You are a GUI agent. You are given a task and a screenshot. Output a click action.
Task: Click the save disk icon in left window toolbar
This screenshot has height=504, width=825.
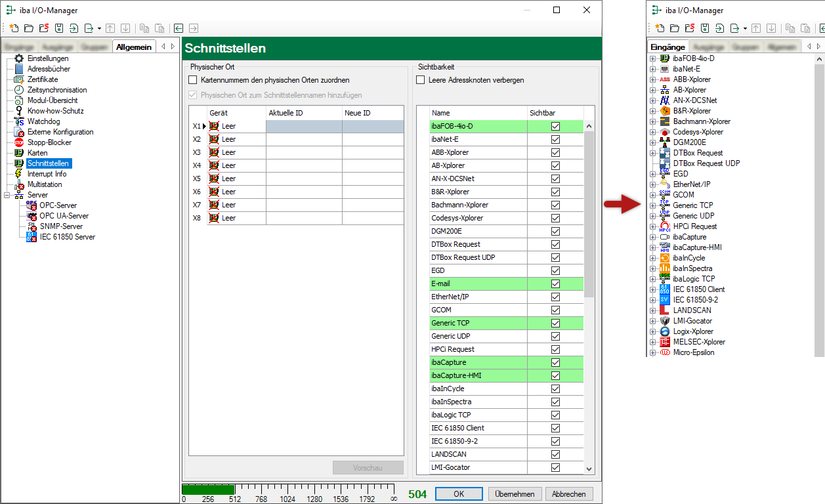point(59,28)
